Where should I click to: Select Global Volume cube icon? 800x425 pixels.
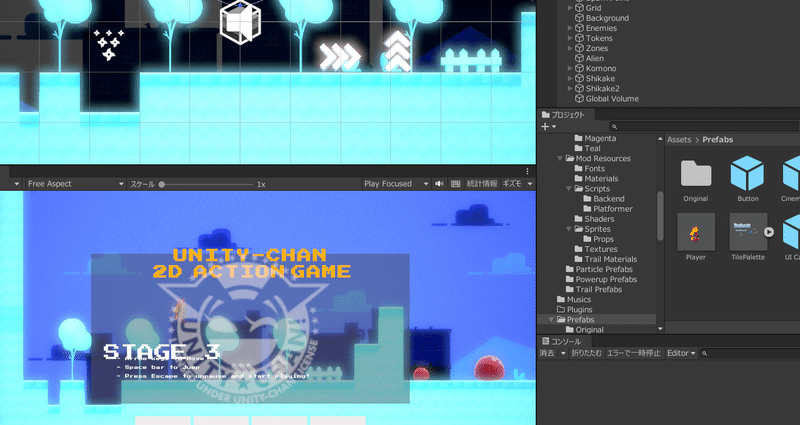click(x=579, y=99)
